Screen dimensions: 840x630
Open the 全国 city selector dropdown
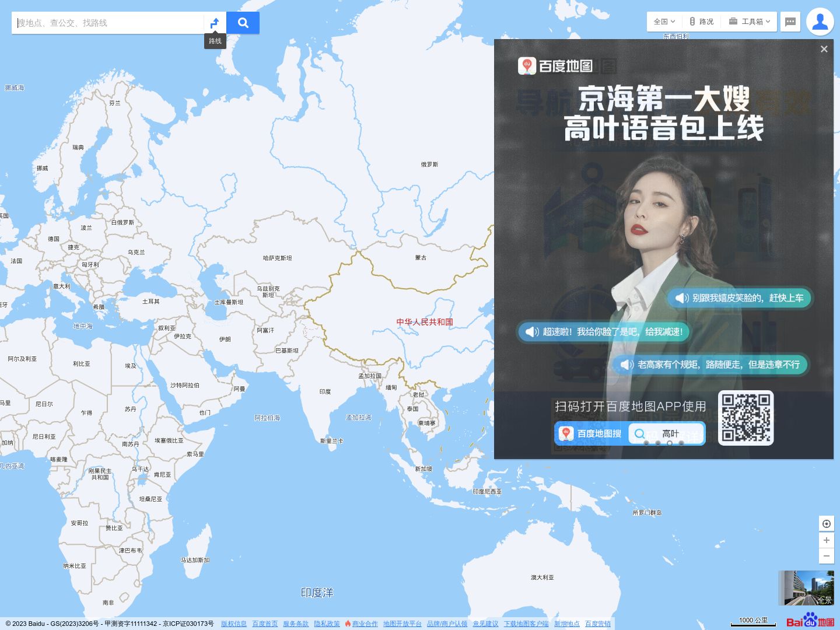pyautogui.click(x=664, y=22)
